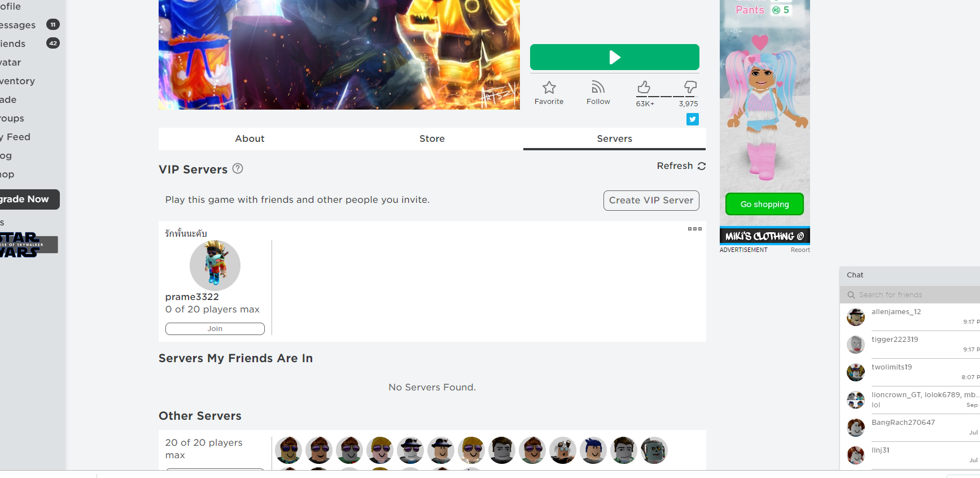The height and width of the screenshot is (478, 980).
Task: Click the first player avatar in Other Servers
Action: click(x=288, y=450)
